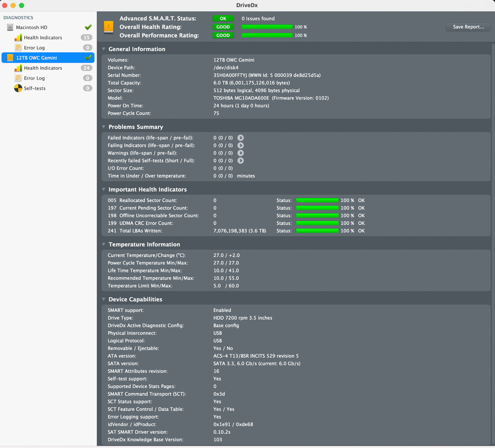Viewport: 495px width, 448px height.
Task: Click GOOD badge for Overall Performance Rating
Action: [223, 35]
